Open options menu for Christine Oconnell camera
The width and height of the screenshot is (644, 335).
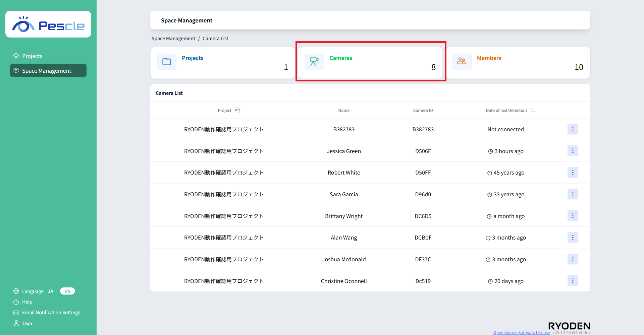click(x=573, y=281)
